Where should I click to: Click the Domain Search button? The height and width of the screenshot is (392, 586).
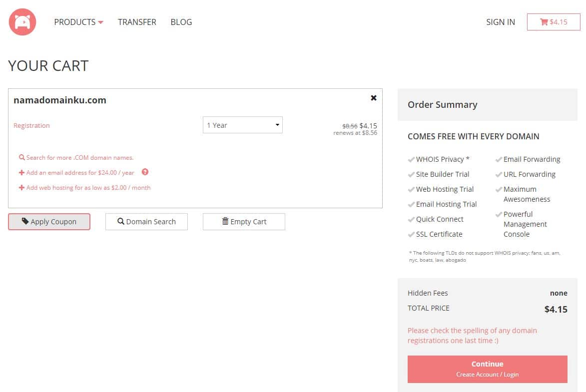146,222
